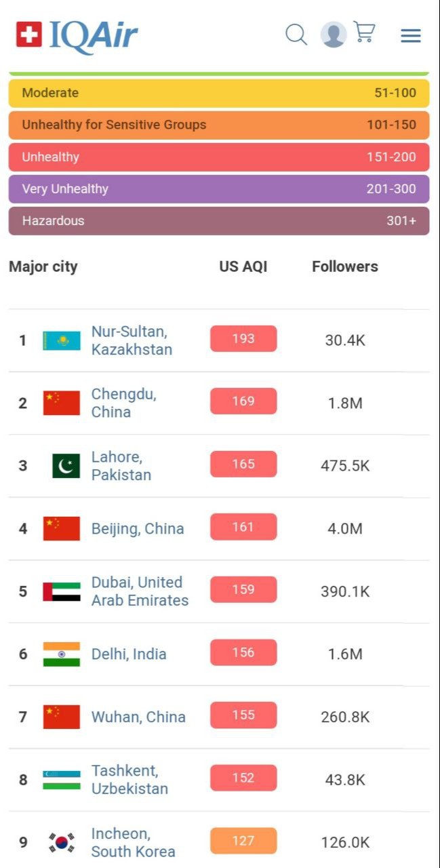Click the yellow Moderate legend bar

[x=219, y=93]
